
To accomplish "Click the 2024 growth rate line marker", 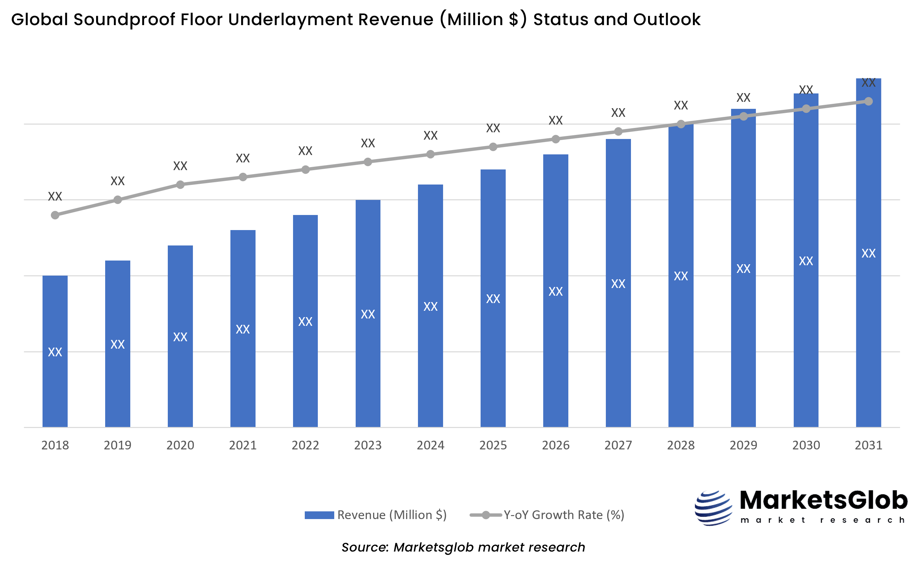I will 430,154.
